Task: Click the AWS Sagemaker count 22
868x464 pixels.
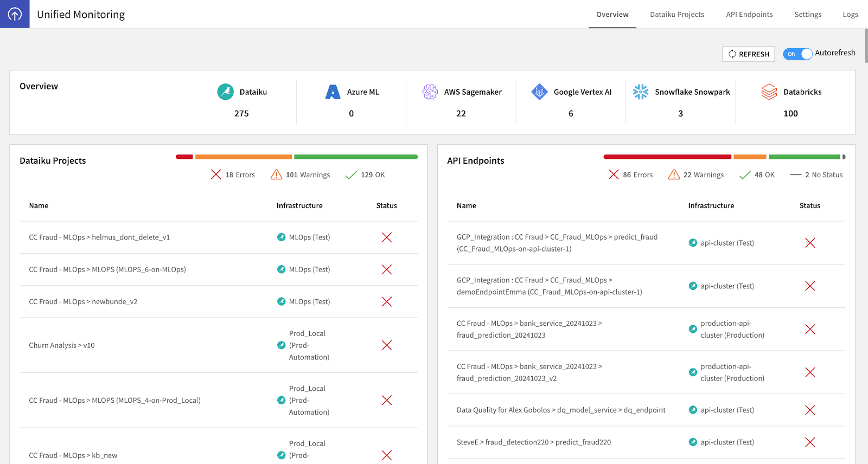Action: coord(461,113)
